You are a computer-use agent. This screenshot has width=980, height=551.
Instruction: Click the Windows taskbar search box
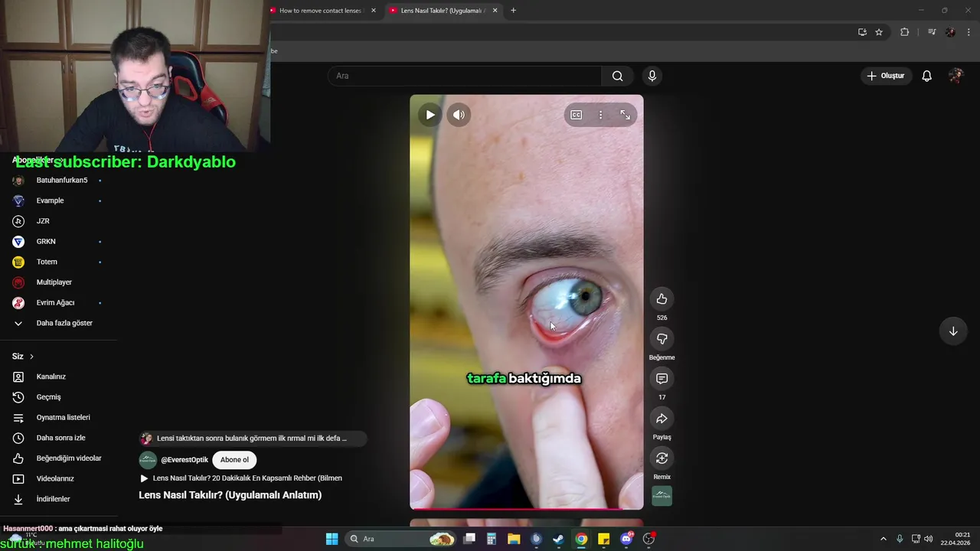point(400,539)
